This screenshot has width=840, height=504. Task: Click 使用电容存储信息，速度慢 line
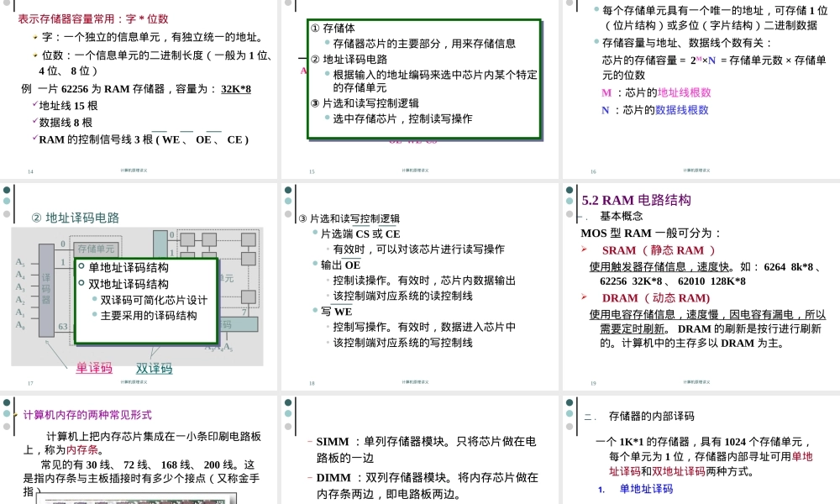pyautogui.click(x=707, y=314)
